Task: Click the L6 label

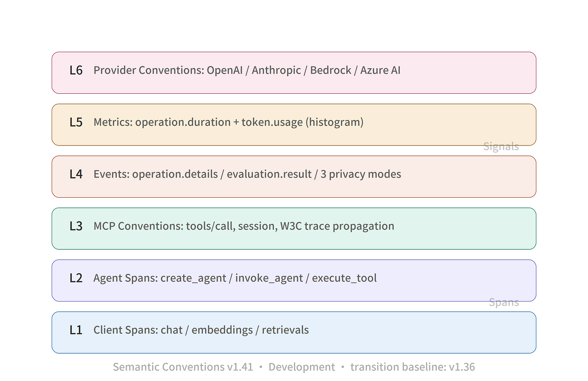Action: (76, 70)
